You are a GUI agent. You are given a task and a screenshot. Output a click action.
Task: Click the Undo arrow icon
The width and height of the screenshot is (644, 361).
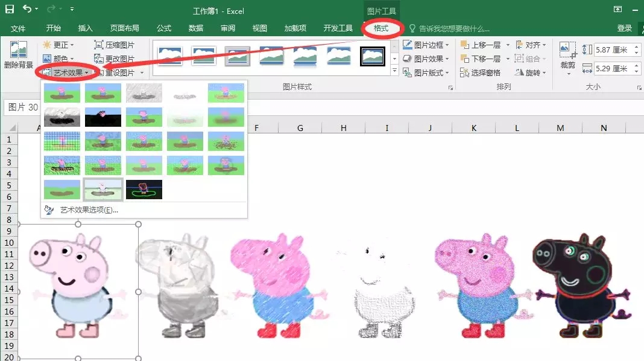pyautogui.click(x=27, y=9)
